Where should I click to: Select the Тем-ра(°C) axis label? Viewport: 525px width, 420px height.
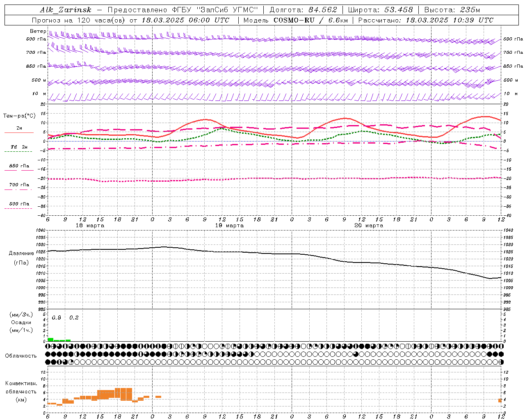coord(19,116)
